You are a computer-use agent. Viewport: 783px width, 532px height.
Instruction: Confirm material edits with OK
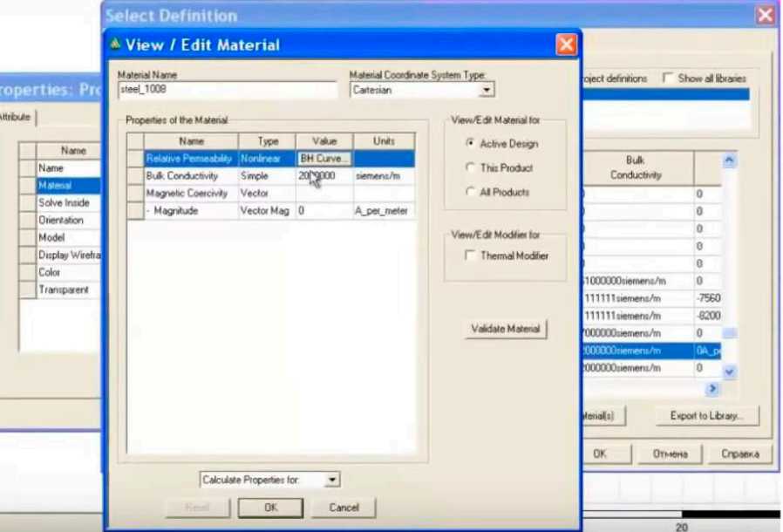pos(270,508)
